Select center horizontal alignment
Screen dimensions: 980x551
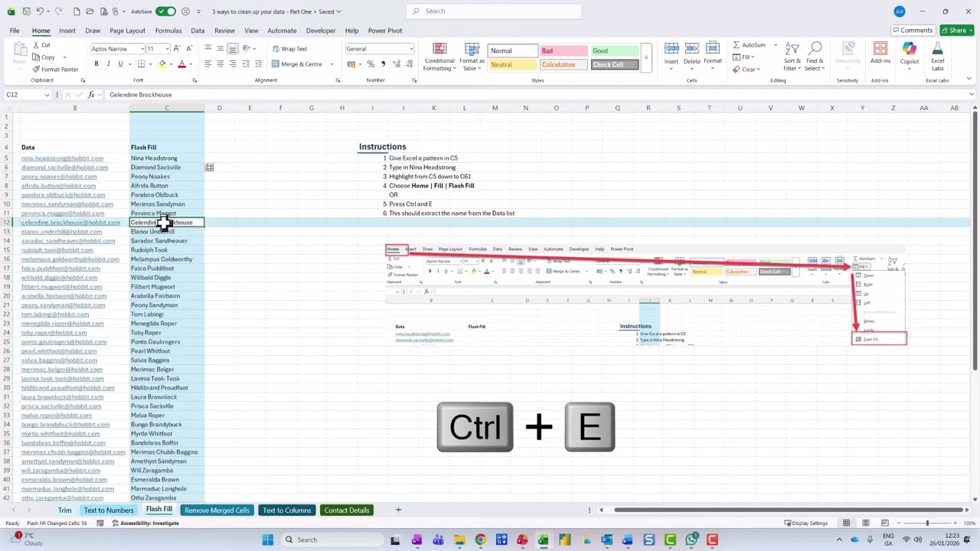(x=220, y=64)
